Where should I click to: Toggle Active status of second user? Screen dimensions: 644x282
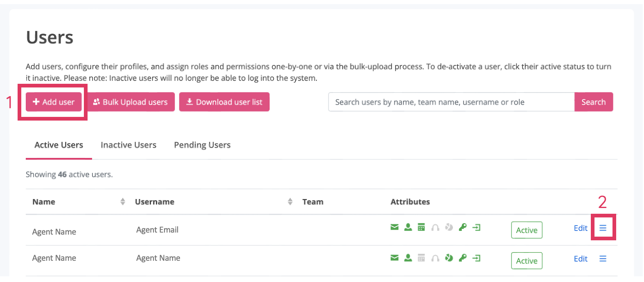[527, 261]
